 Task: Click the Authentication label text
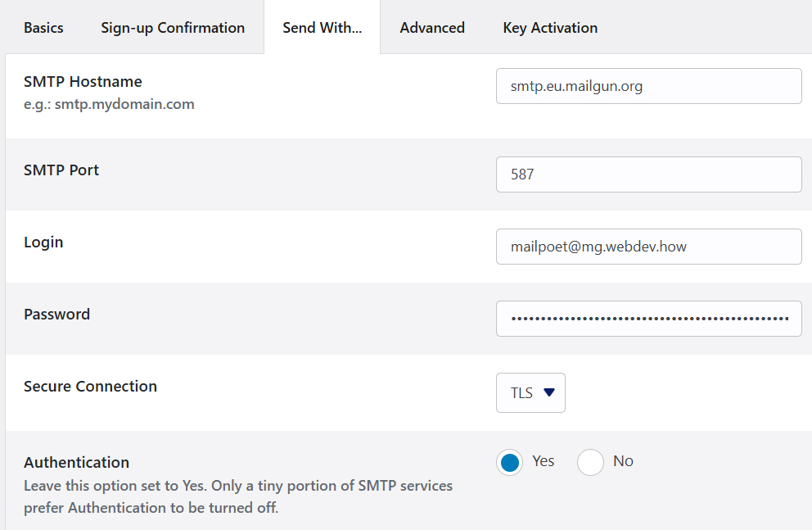76,462
